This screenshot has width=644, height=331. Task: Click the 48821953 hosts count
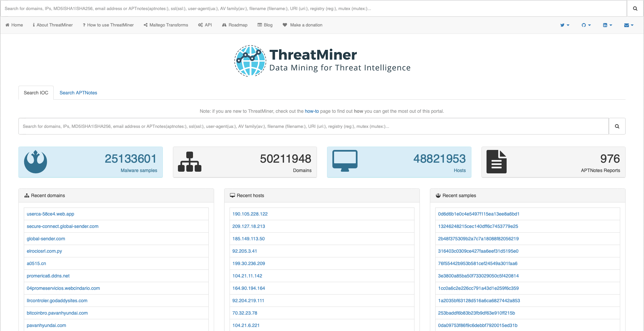coord(439,159)
